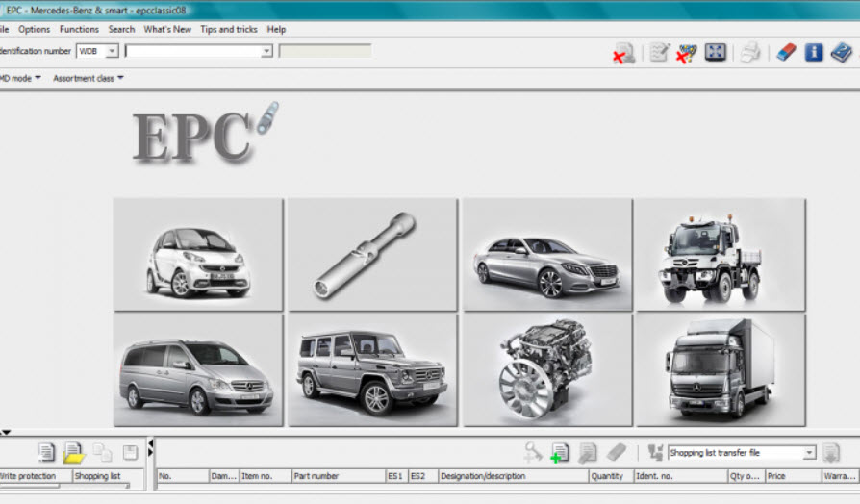Click the Ident. no. column header

(681, 476)
